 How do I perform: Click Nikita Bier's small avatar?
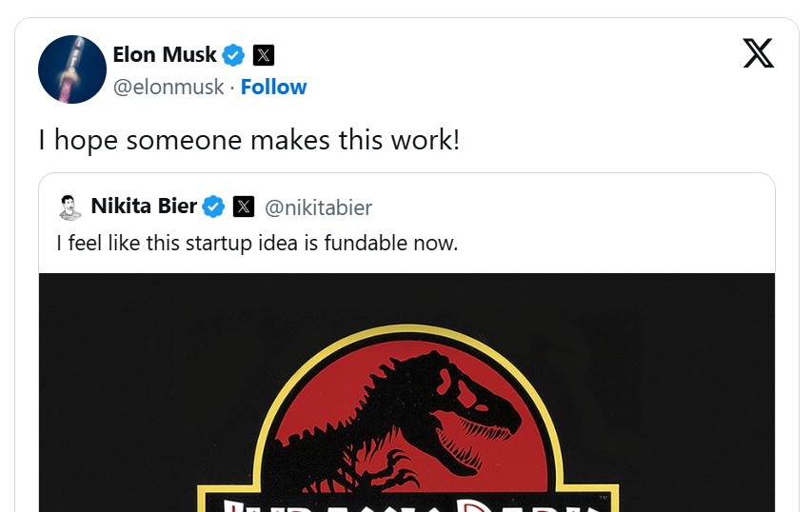click(x=69, y=207)
